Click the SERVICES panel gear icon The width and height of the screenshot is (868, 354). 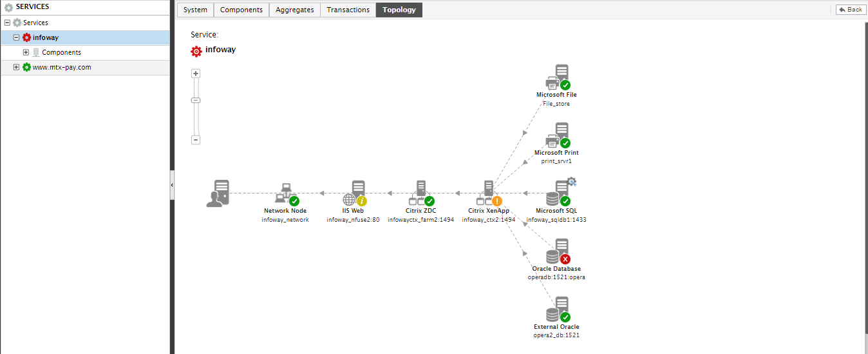point(9,7)
